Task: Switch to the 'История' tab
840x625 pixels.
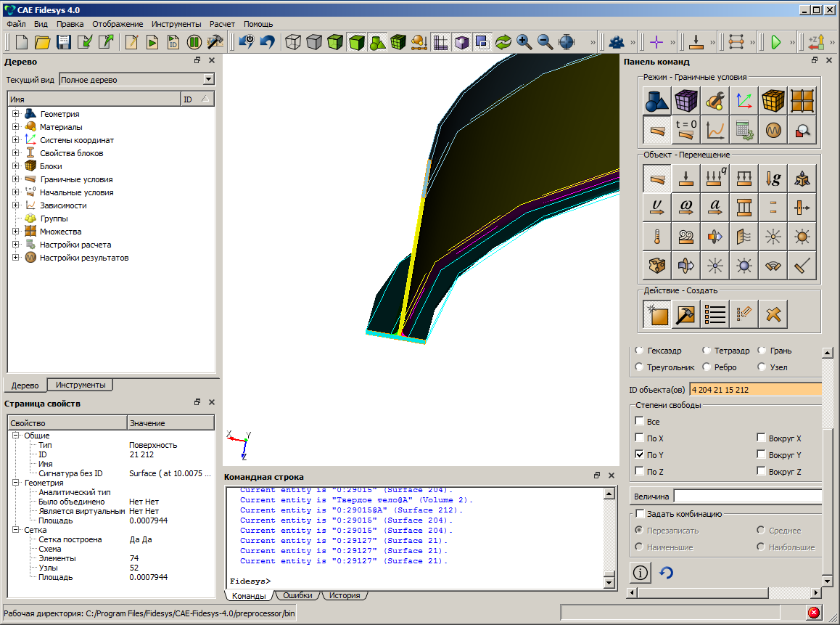Action: [345, 595]
